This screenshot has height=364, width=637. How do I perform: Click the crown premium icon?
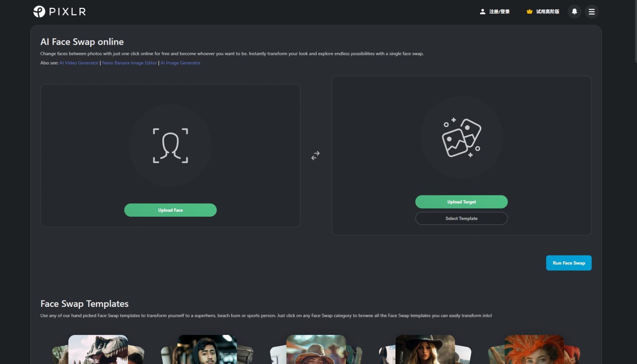(530, 12)
